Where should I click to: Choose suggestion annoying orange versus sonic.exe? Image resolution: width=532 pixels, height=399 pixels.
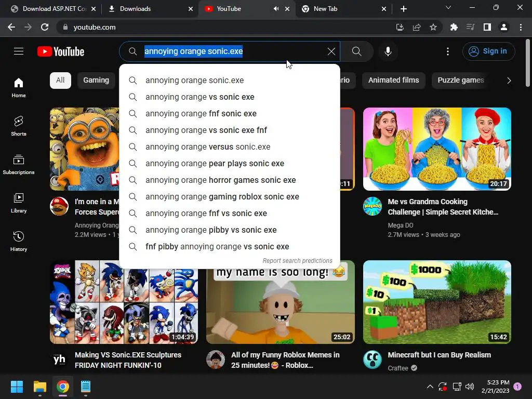tap(230, 147)
